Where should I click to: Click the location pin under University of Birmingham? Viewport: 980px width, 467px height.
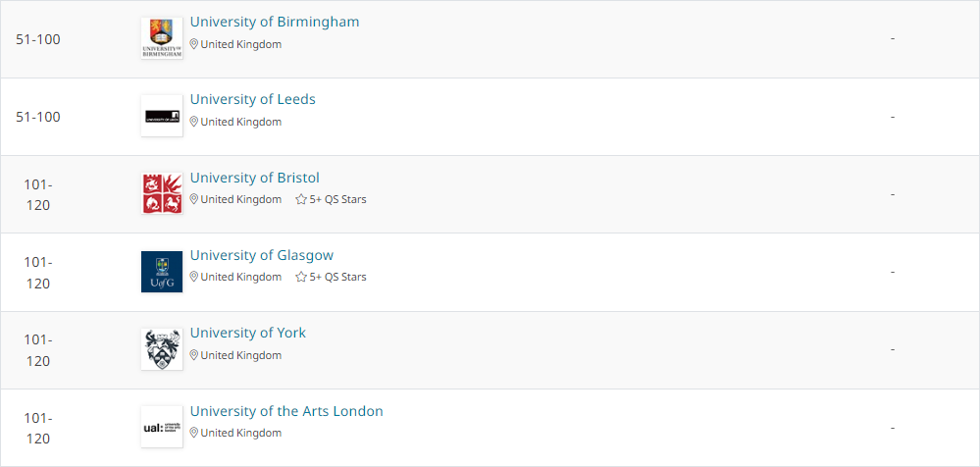[x=194, y=44]
